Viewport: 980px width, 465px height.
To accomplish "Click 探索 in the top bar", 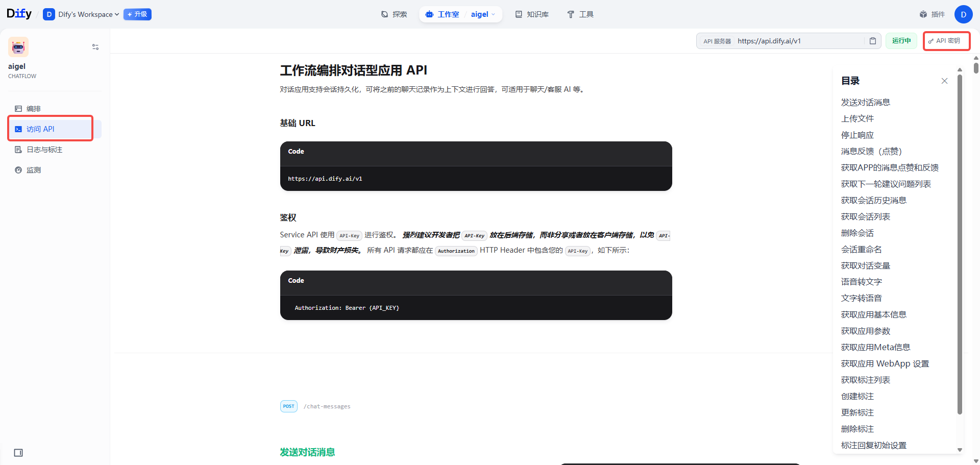I will tap(394, 14).
